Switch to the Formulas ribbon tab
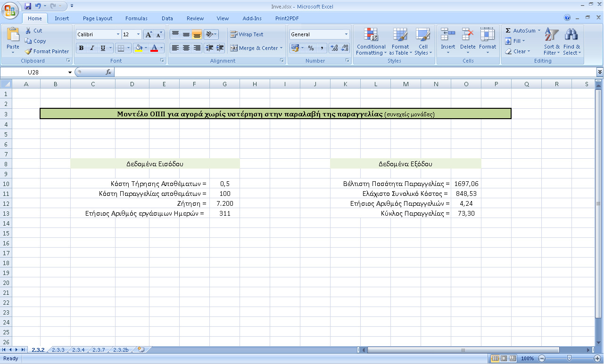 click(x=136, y=18)
